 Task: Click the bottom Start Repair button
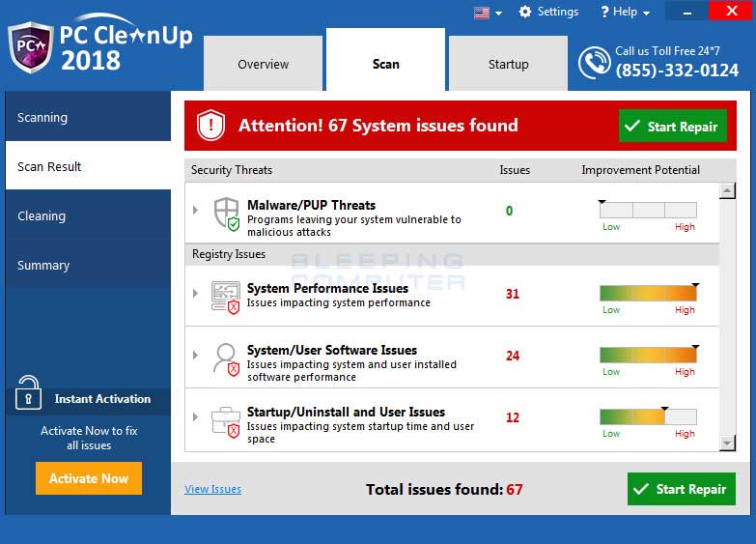(682, 489)
